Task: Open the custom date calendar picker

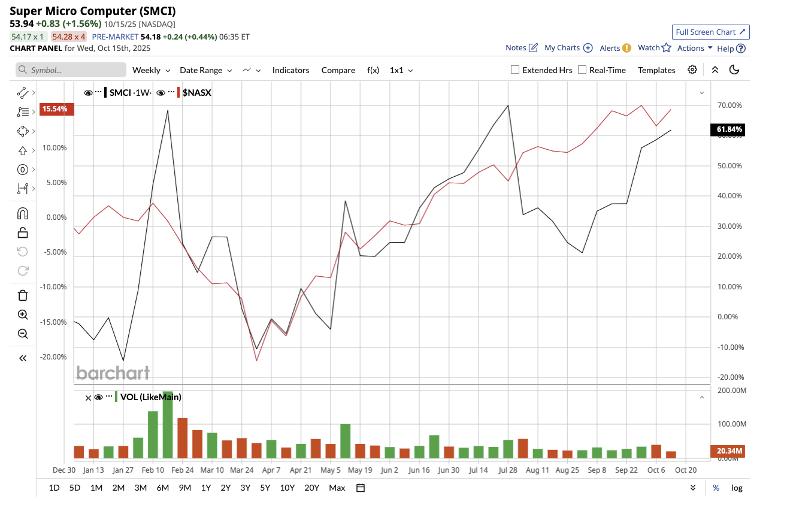Action: 361,488
